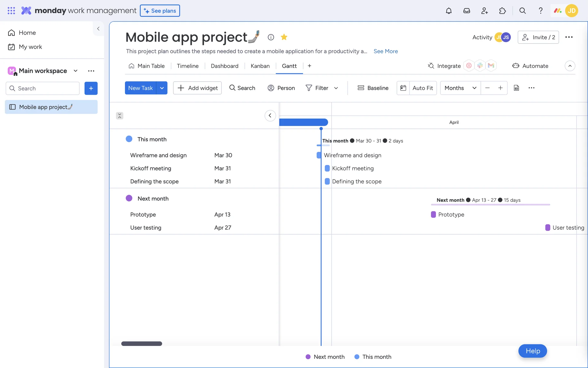Screen dimensions: 588x368
Task: Open the notifications bell
Action: point(449,11)
